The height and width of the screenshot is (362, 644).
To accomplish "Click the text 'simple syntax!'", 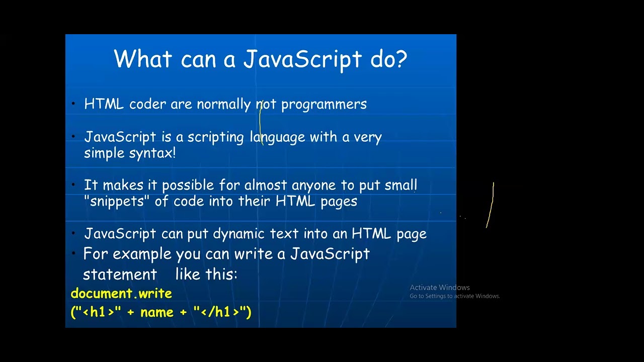I will point(130,153).
